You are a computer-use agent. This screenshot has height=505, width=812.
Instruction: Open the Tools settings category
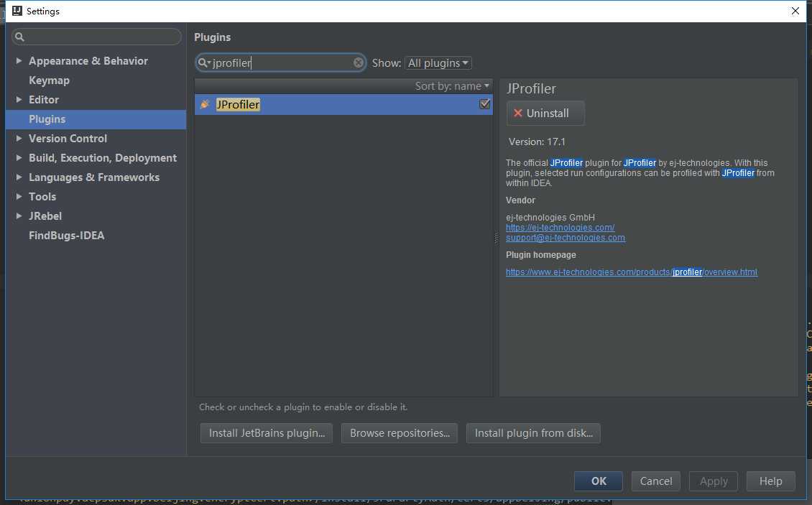pyautogui.click(x=42, y=196)
